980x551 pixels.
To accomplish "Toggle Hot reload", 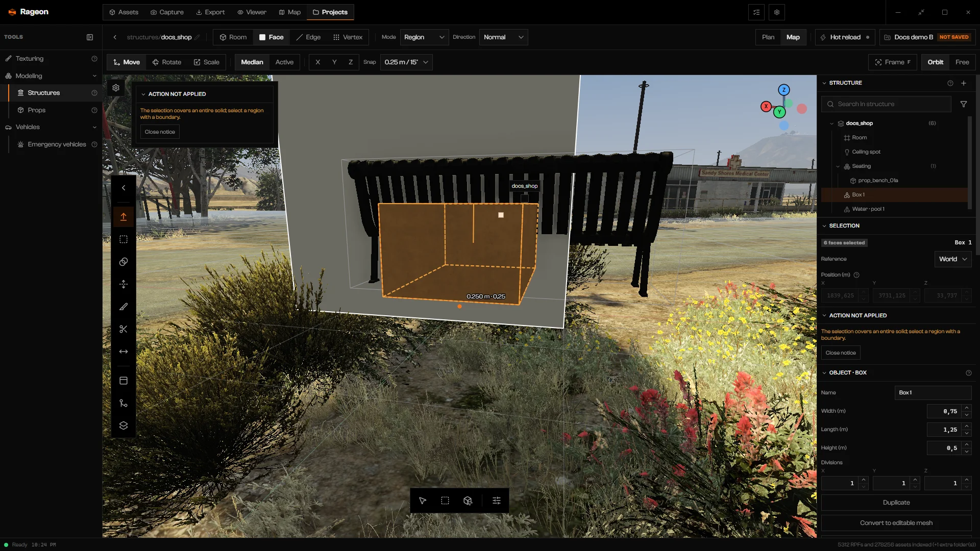I will point(845,37).
